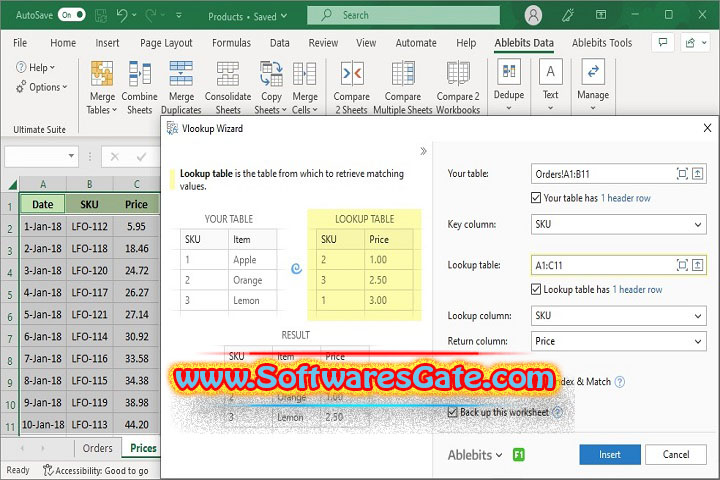Select the Date header cell
The height and width of the screenshot is (480, 720).
pos(43,204)
